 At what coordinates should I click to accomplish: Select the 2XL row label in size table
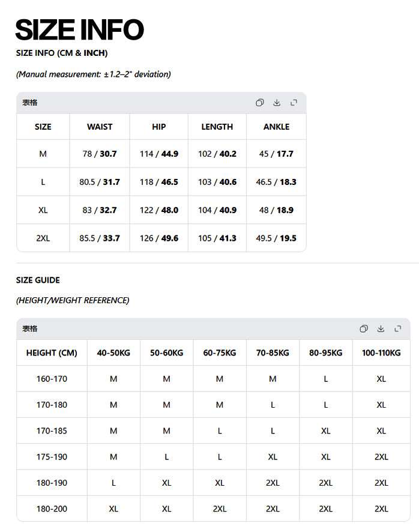(x=43, y=238)
